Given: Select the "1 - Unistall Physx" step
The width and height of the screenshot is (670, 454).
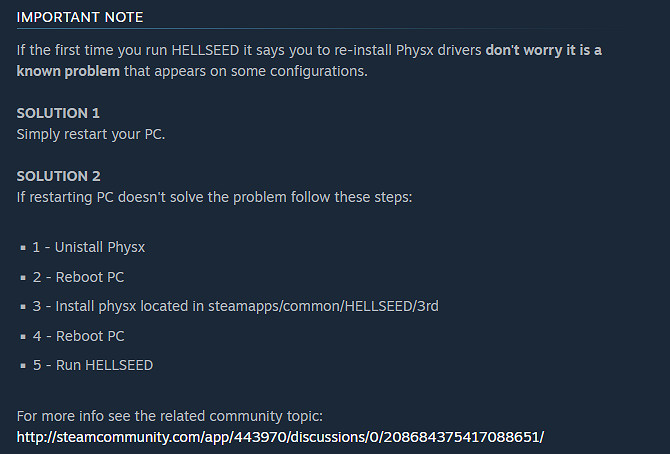Looking at the screenshot, I should click(89, 246).
